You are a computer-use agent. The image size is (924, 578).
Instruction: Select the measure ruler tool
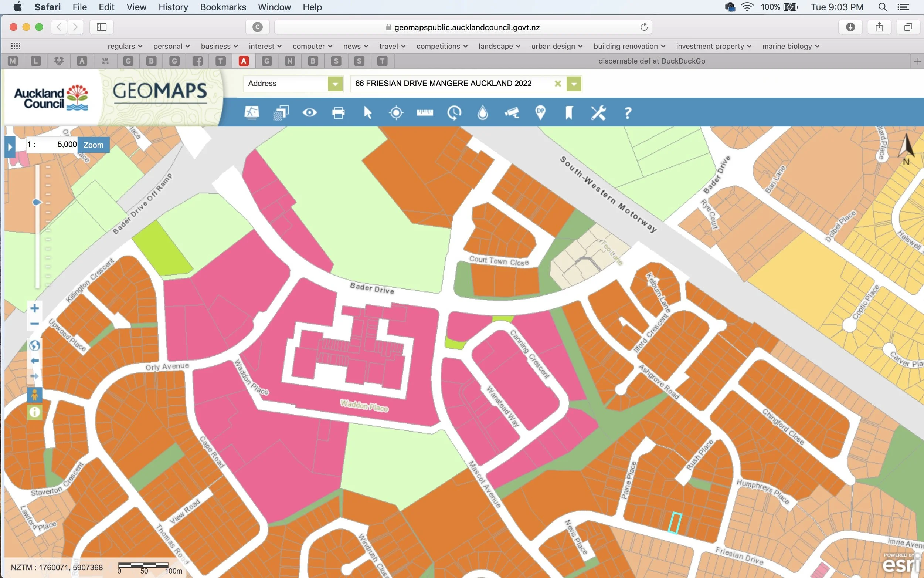click(x=425, y=112)
